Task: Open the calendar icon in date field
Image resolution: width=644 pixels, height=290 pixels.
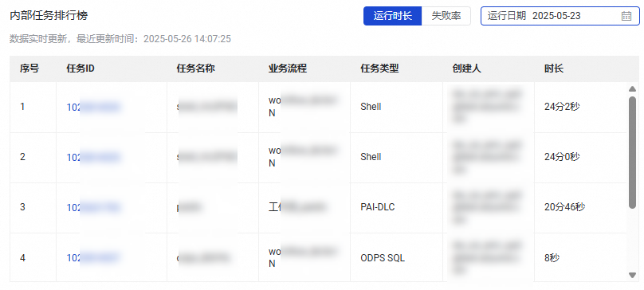Action: 626,16
